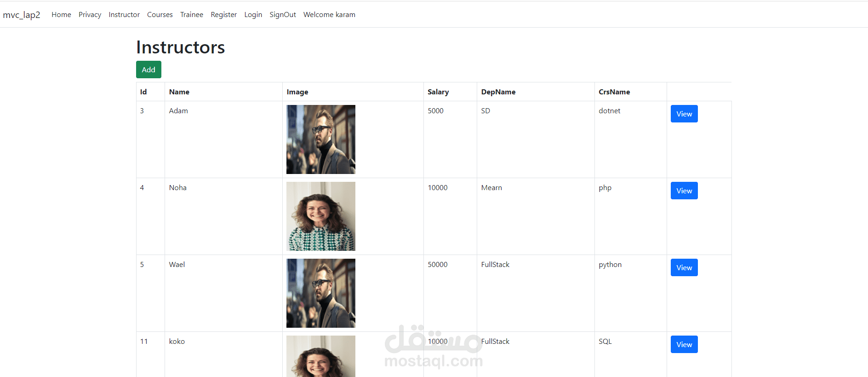868x377 pixels.
Task: Click the salary value 50000
Action: tap(438, 265)
